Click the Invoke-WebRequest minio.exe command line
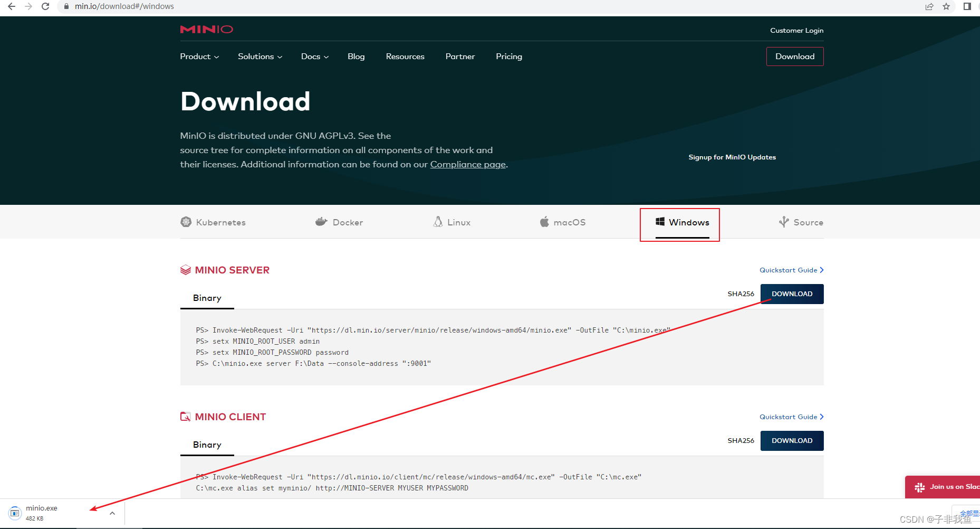The width and height of the screenshot is (980, 529). pos(433,330)
